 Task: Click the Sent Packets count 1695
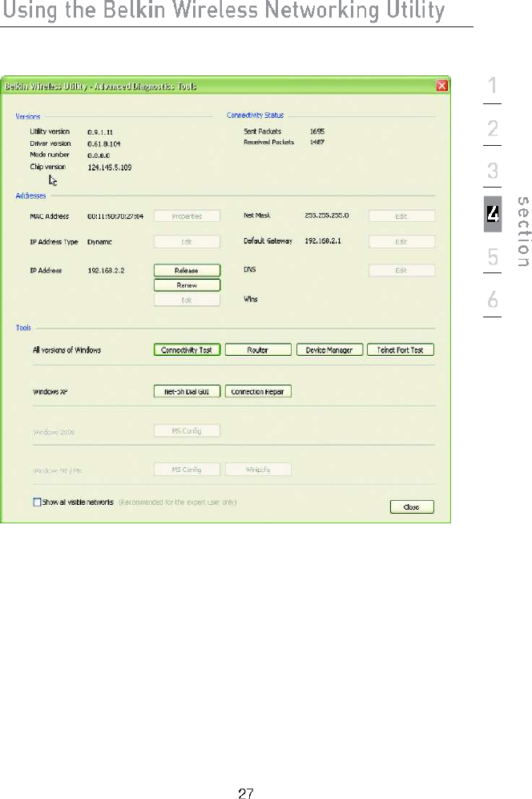click(317, 131)
